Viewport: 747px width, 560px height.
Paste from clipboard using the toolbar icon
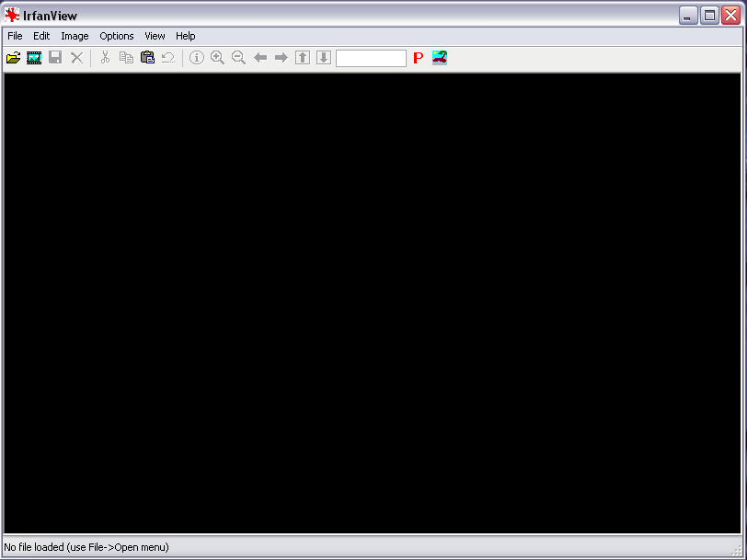click(x=147, y=58)
